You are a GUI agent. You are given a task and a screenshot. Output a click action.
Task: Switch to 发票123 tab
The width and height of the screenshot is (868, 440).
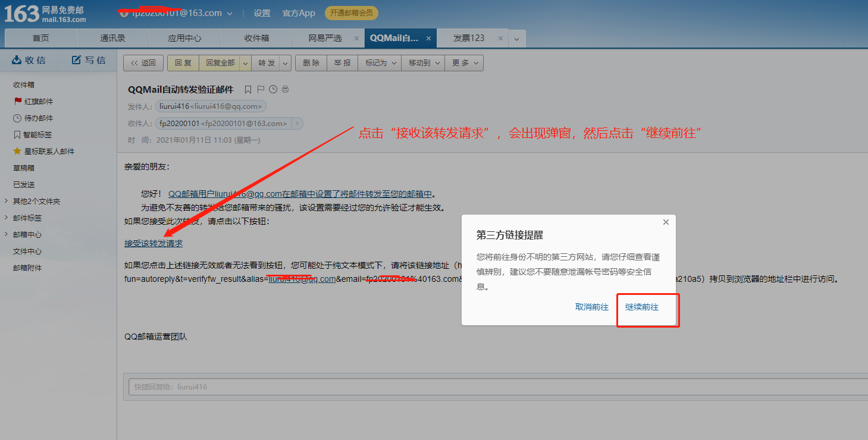[x=469, y=38]
